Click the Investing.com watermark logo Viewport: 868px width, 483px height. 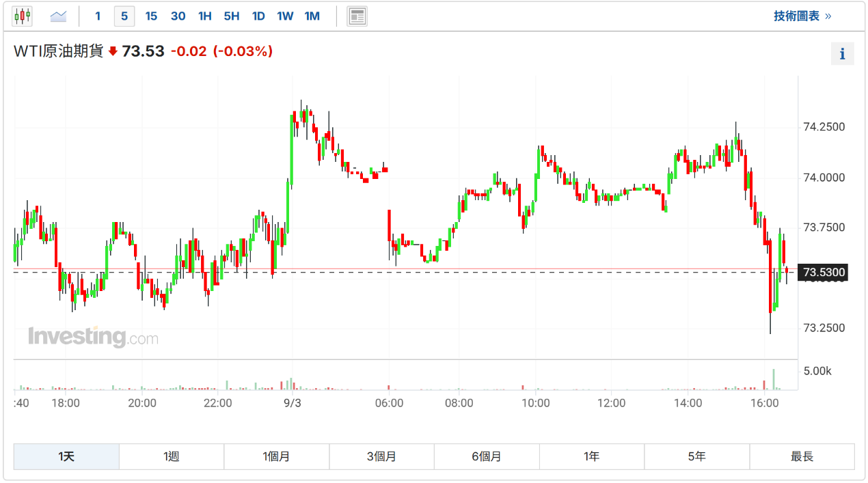93,337
